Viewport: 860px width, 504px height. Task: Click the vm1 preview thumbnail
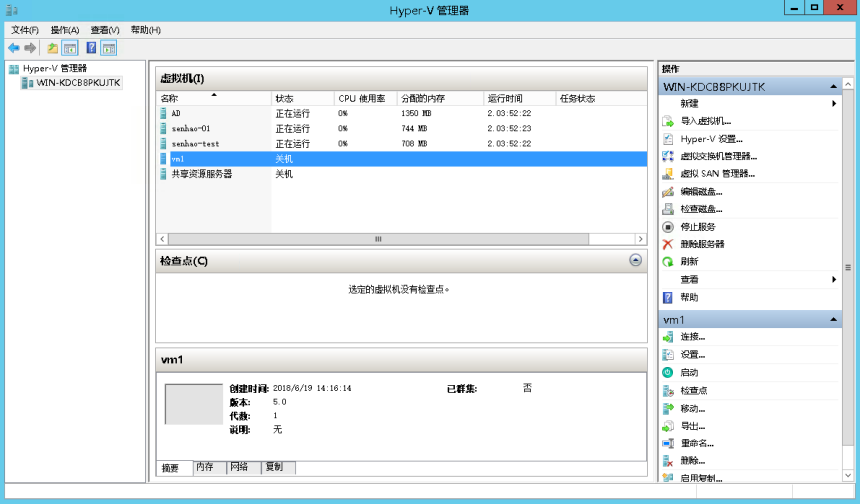click(194, 404)
